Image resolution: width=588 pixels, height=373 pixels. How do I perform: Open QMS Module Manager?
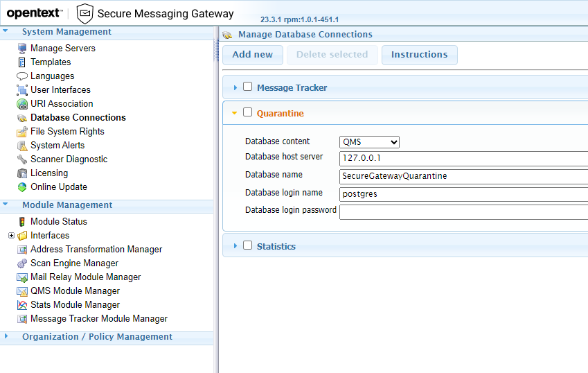[75, 291]
